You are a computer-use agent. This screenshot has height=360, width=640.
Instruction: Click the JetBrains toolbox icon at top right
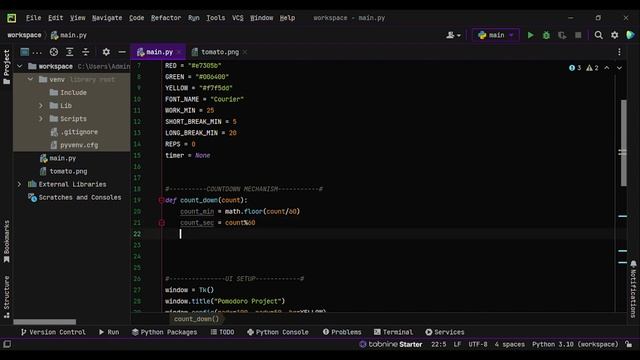point(630,35)
